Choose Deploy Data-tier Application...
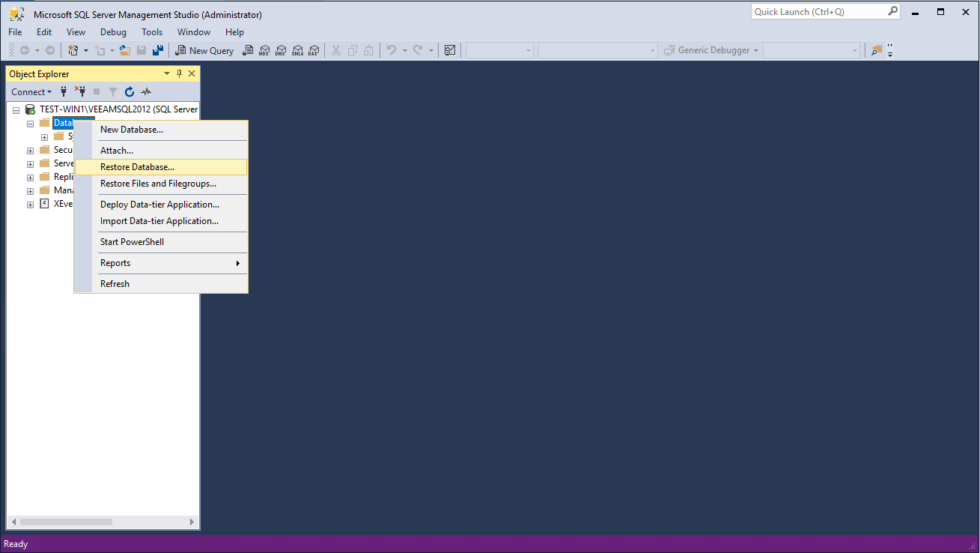 (x=161, y=205)
